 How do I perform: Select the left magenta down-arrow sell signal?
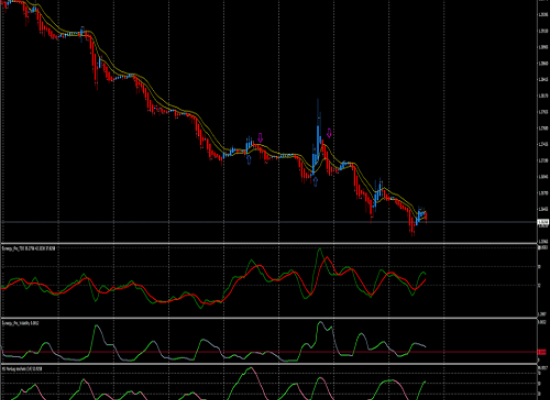pyautogui.click(x=260, y=138)
